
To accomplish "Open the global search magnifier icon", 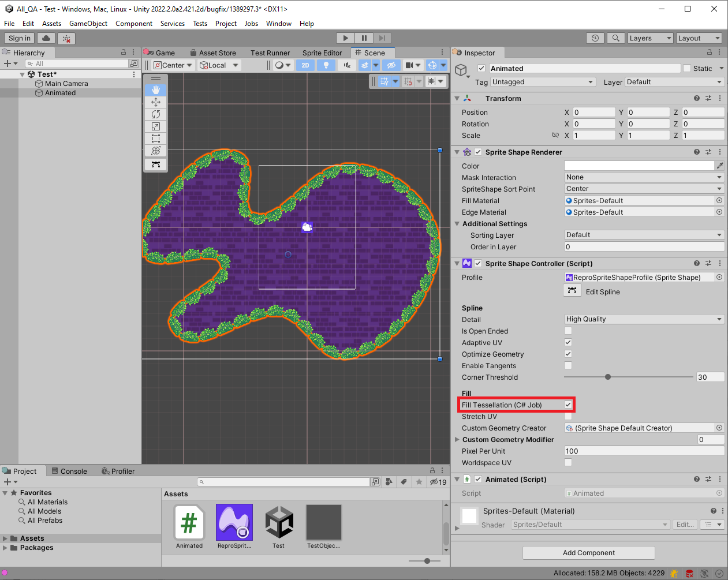I will click(x=616, y=38).
